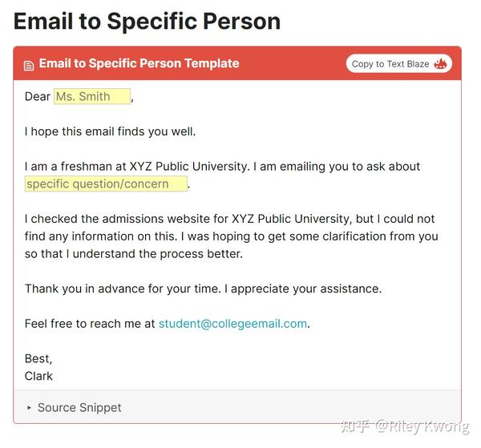The height and width of the screenshot is (448, 481).
Task: Click the 'I hope this email finds you well' line
Action: coord(110,131)
